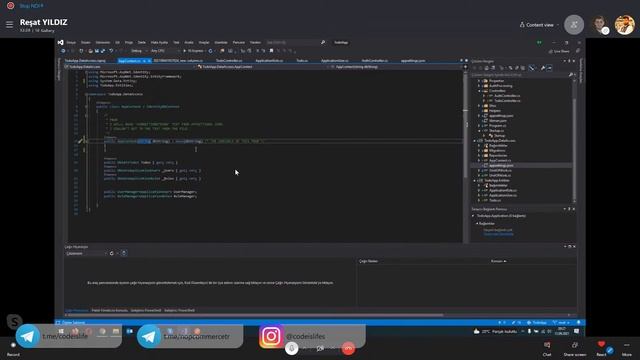Click the refresh icon in Call Hierarchy panel
640x360 pixels.
(x=111, y=253)
